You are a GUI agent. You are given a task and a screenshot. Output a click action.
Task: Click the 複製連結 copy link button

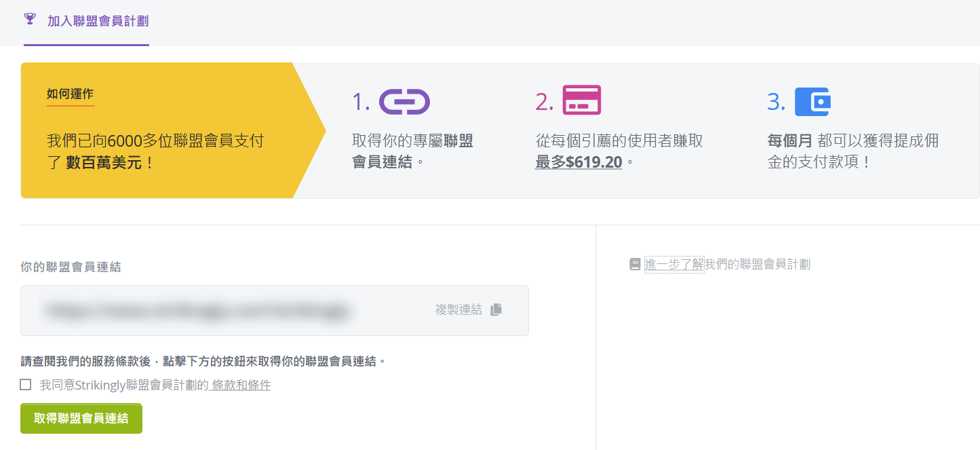[x=460, y=310]
